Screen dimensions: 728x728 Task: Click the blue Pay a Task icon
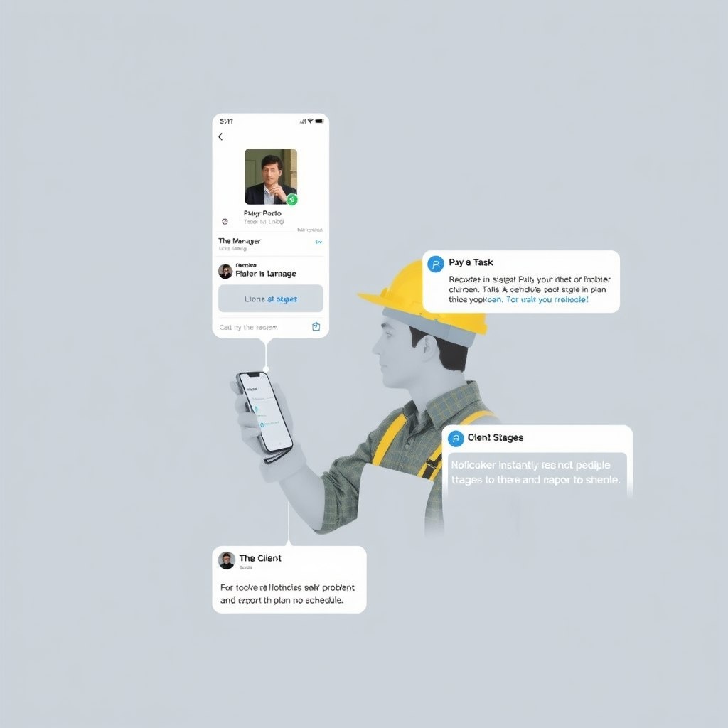[x=436, y=264]
